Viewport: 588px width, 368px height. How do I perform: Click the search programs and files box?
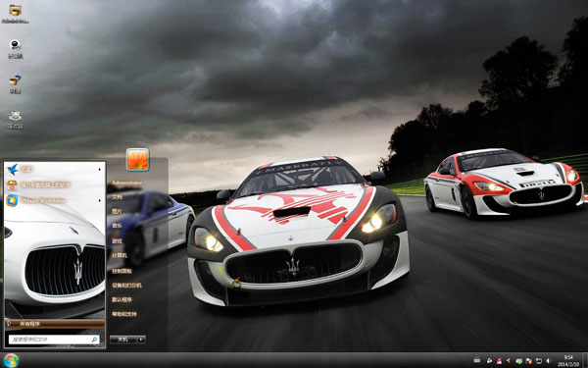pos(54,340)
